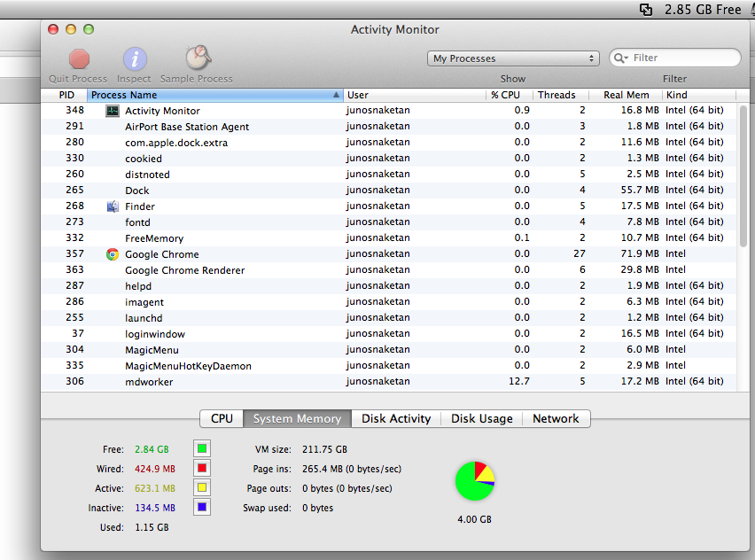Image resolution: width=755 pixels, height=560 pixels.
Task: Click the 55.7 MB Real Mem value
Action: click(x=640, y=190)
